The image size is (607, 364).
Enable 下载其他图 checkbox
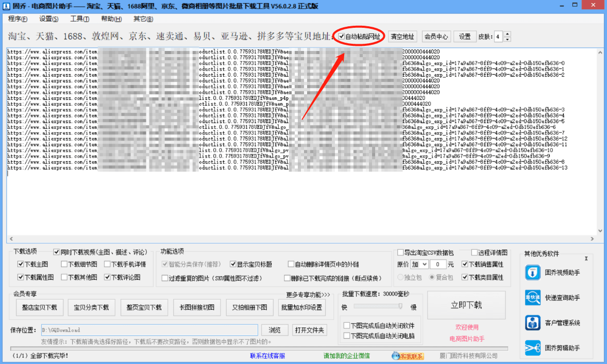64,277
